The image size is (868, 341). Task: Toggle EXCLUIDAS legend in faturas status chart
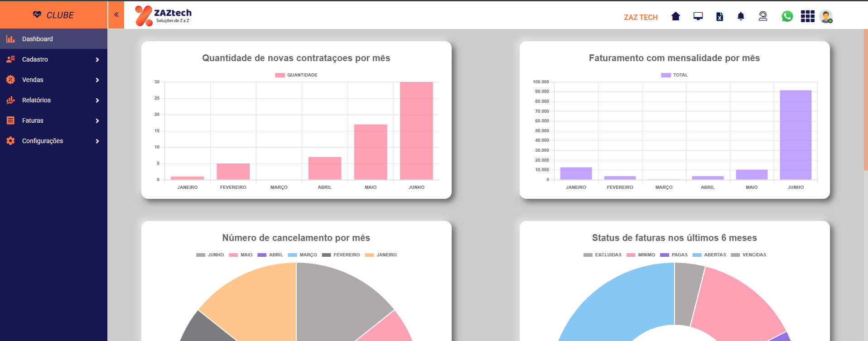click(x=602, y=255)
